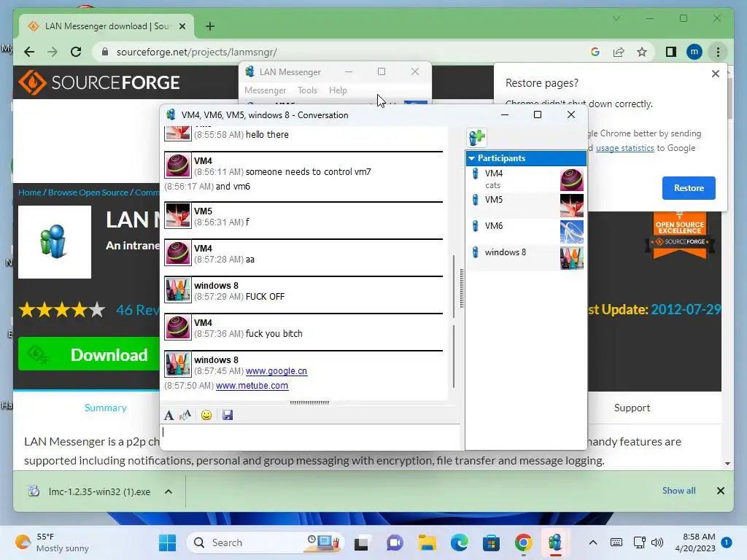The image size is (747, 560).
Task: Open Help menu in LAN Messenger window
Action: click(x=338, y=90)
